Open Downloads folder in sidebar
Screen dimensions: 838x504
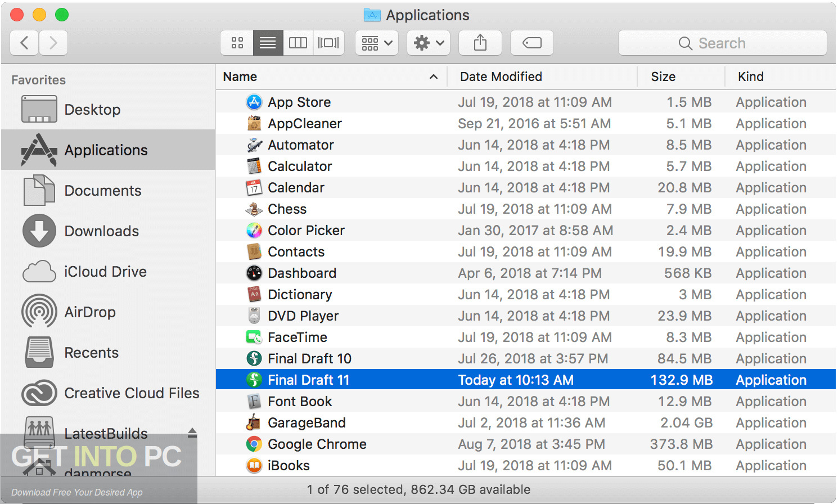point(108,231)
